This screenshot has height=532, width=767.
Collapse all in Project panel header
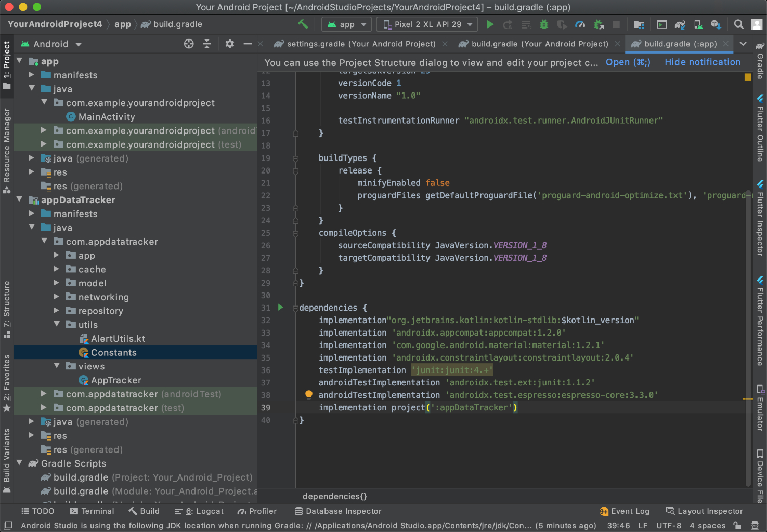[x=207, y=44]
